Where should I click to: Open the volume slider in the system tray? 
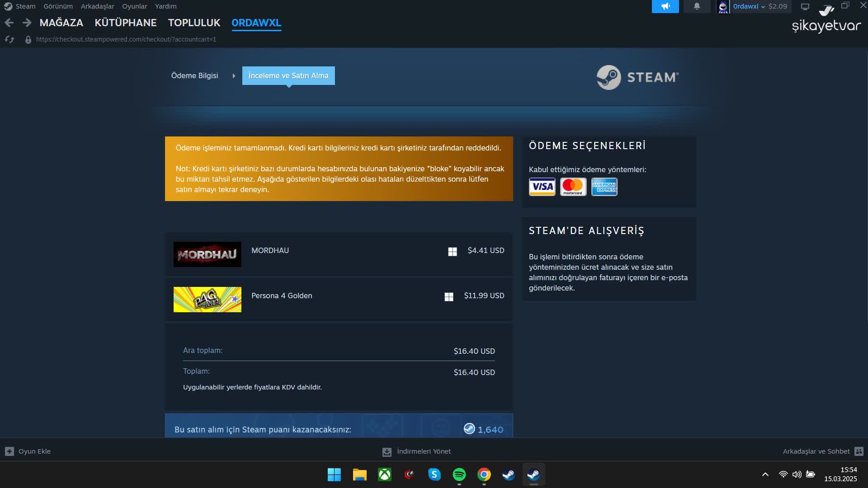click(797, 474)
